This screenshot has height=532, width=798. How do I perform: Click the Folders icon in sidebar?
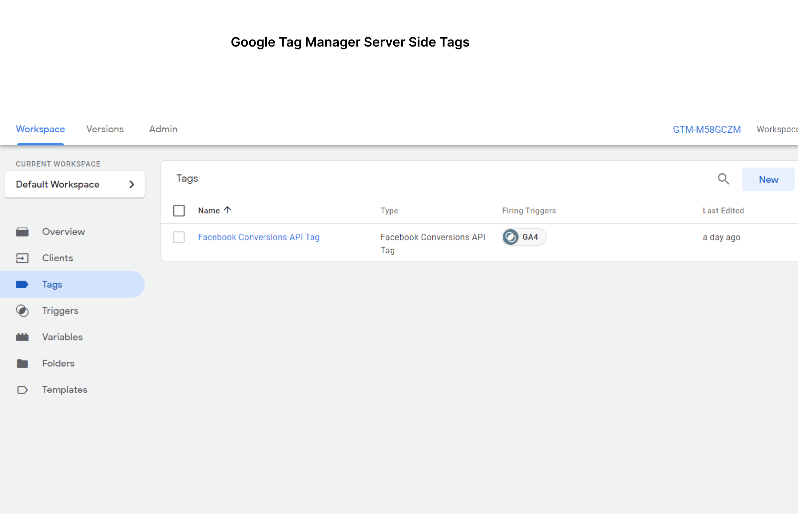coord(22,363)
